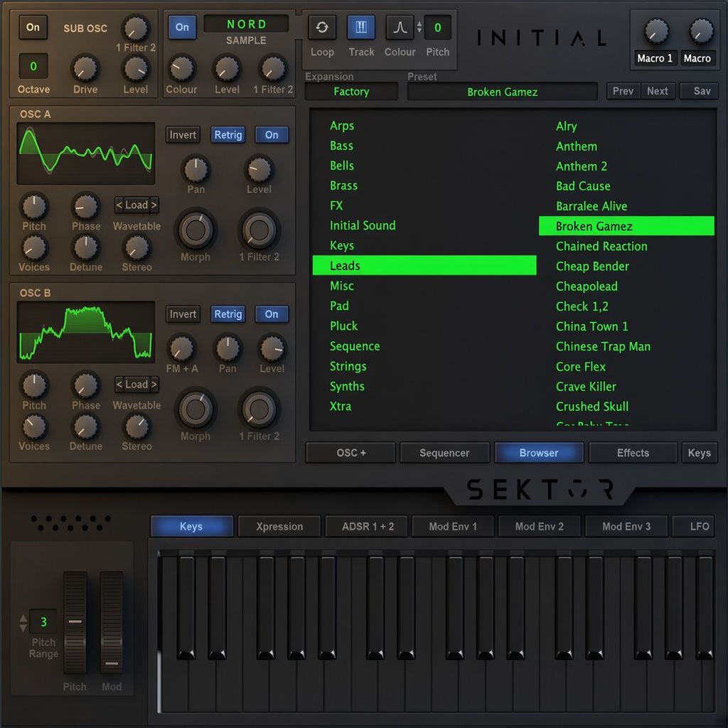Click OSC B Load wavetable button
Viewport: 728px width, 728px height.
[x=136, y=384]
